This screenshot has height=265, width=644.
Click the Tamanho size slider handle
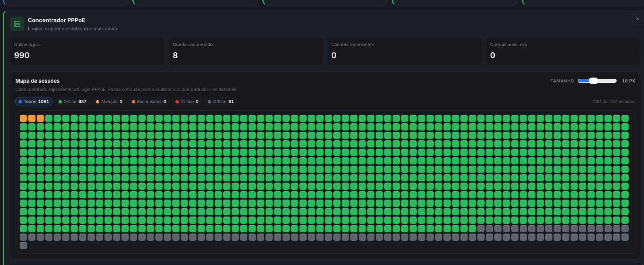pos(593,81)
